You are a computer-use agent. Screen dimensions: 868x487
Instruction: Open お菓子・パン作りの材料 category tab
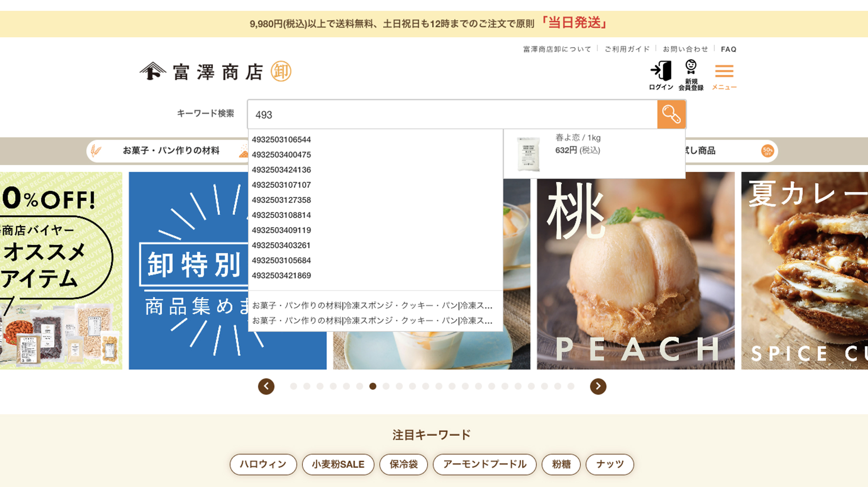pyautogui.click(x=171, y=151)
